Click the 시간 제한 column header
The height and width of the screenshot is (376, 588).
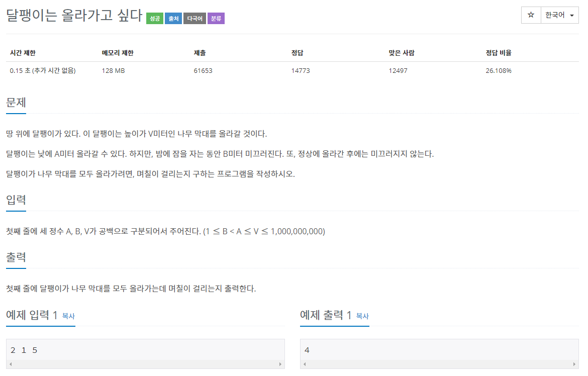[x=23, y=53]
